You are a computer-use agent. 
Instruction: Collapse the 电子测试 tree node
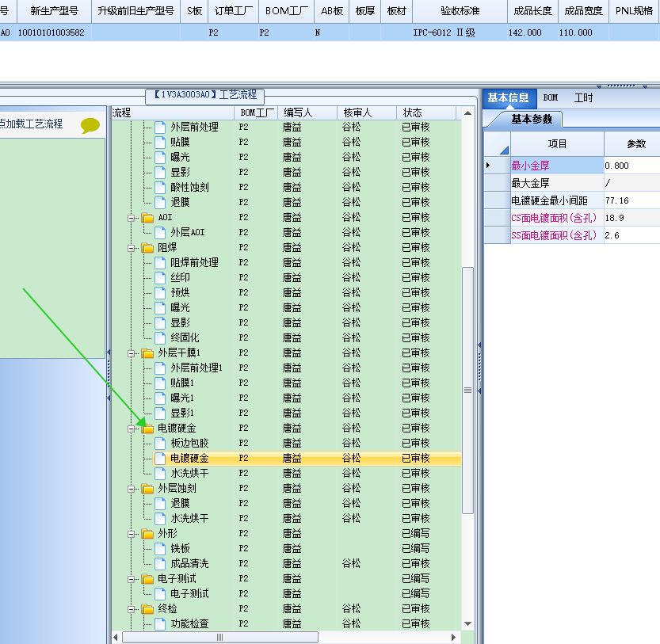[x=132, y=580]
